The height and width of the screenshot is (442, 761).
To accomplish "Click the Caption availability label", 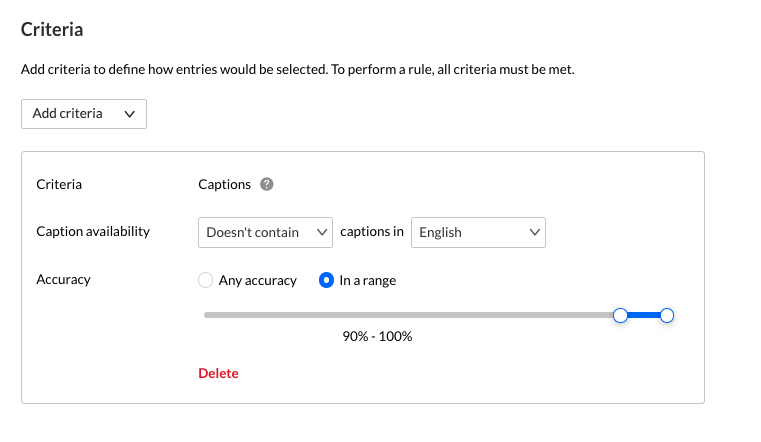I will [93, 231].
